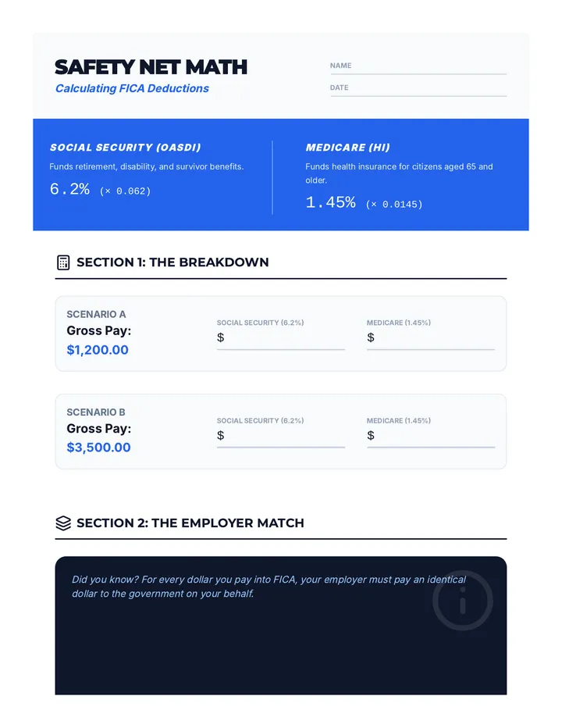Click the 1.45% rate text
Viewport: 562px width, 728px height.
330,202
